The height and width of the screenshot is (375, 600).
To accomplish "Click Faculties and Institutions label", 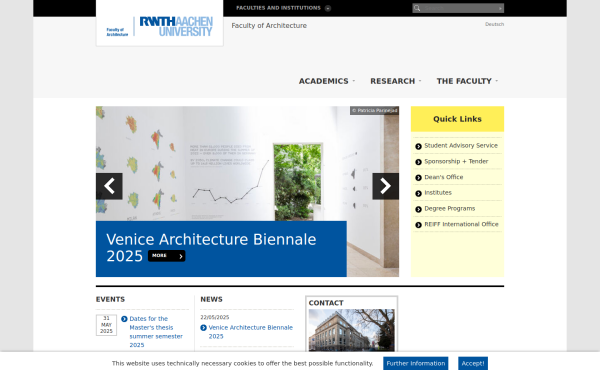I will pos(278,8).
